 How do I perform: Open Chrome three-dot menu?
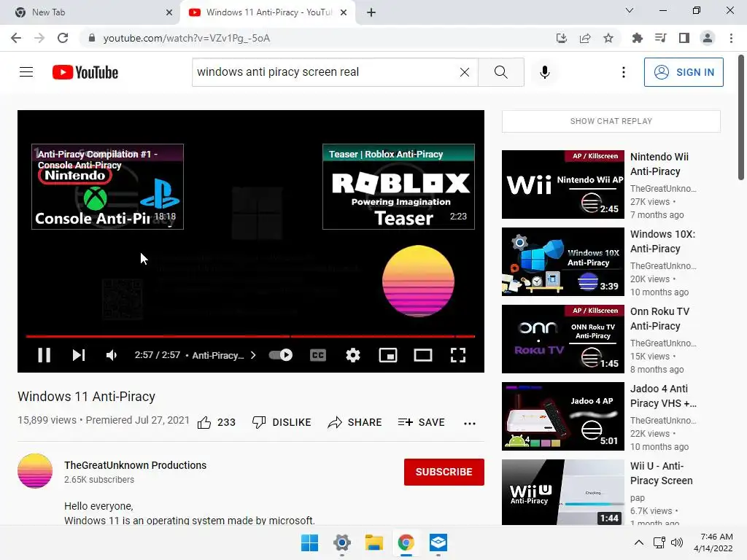[731, 38]
